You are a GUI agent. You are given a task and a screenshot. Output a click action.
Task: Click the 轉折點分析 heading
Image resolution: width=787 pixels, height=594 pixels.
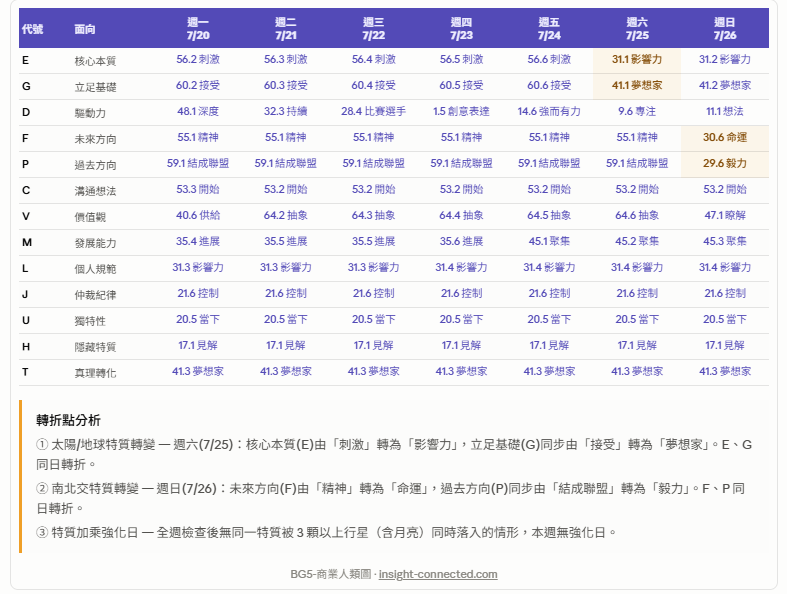[x=68, y=420]
